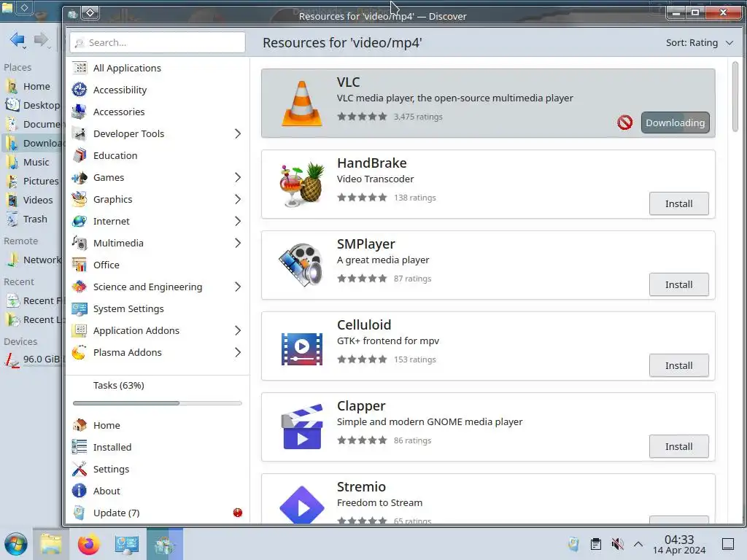Install Celluloid
The height and width of the screenshot is (560, 747).
(678, 366)
